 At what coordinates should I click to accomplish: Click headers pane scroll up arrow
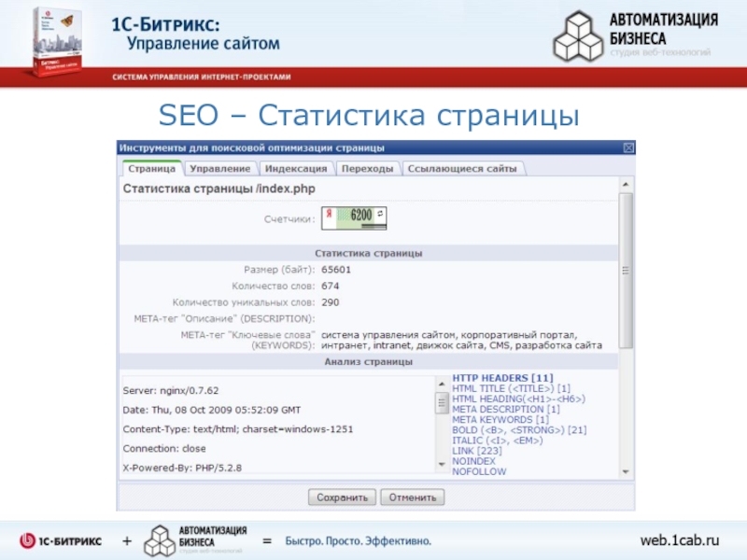pyautogui.click(x=442, y=384)
